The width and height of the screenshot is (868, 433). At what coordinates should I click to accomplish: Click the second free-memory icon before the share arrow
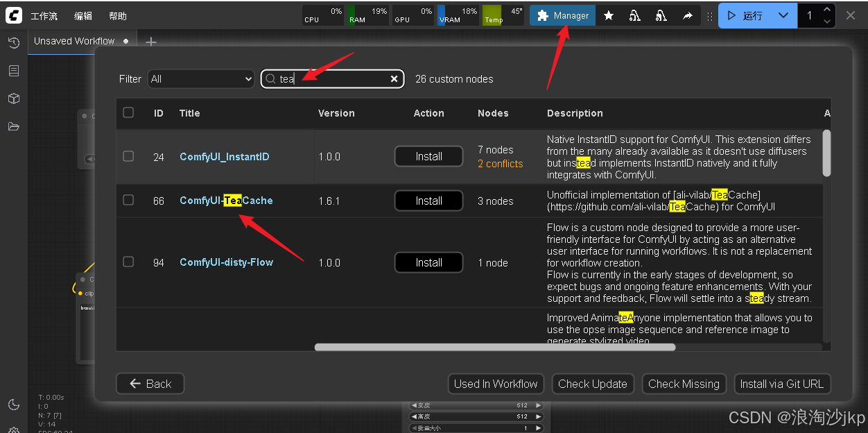(661, 15)
